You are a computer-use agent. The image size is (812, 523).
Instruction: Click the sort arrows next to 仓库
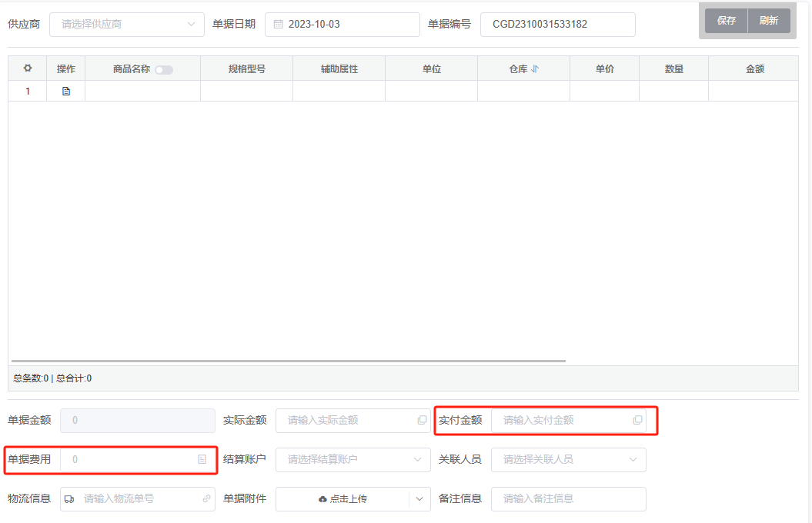(x=535, y=69)
